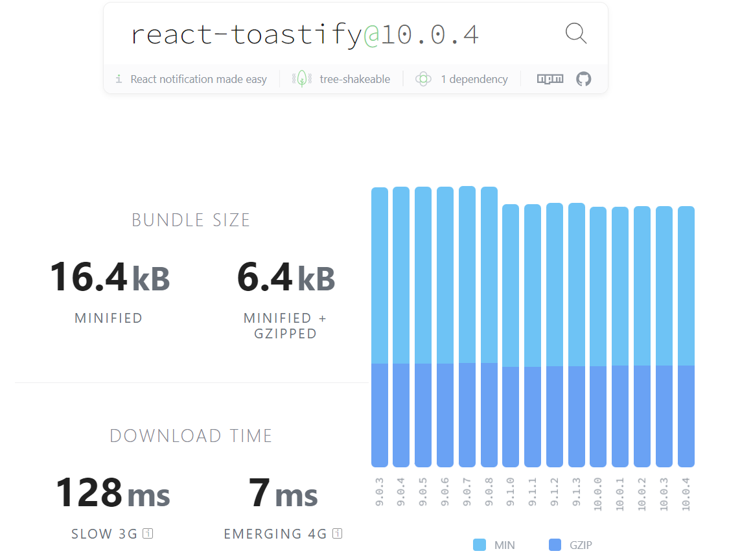729x560 pixels.
Task: Click the tree-shakeable leaf icon
Action: [x=302, y=79]
